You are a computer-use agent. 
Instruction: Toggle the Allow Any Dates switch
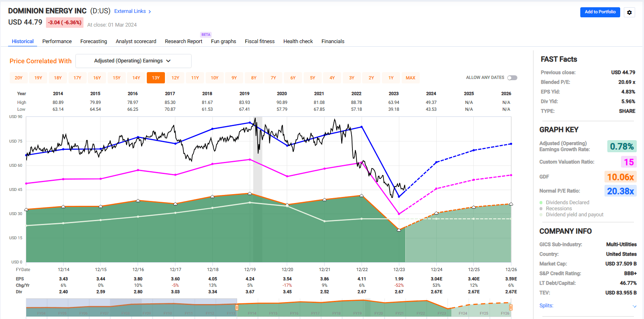(x=512, y=78)
